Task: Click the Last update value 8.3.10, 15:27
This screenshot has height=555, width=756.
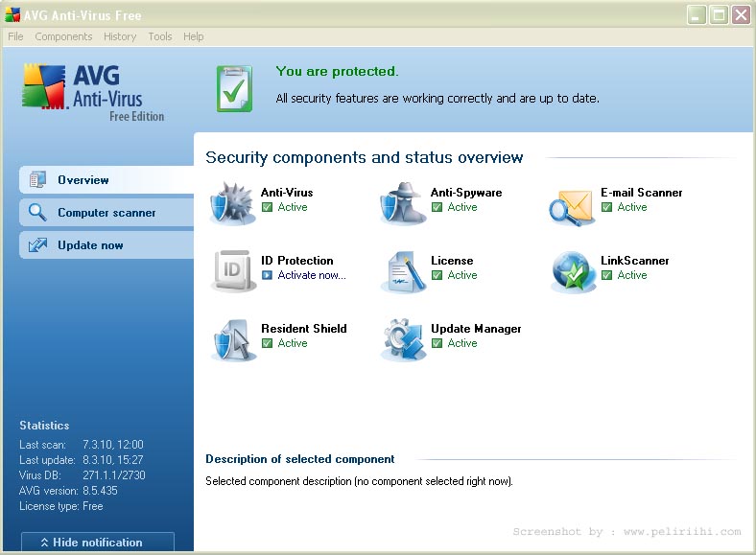Action: pyautogui.click(x=113, y=460)
